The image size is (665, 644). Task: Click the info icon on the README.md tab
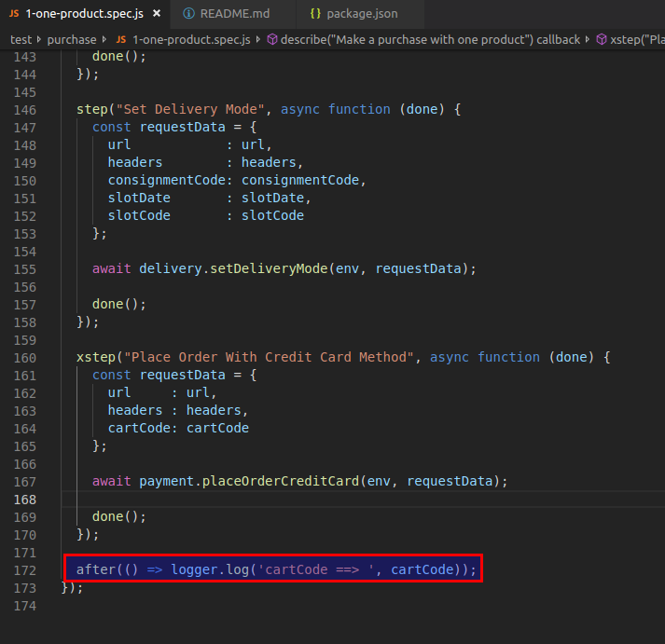[188, 14]
